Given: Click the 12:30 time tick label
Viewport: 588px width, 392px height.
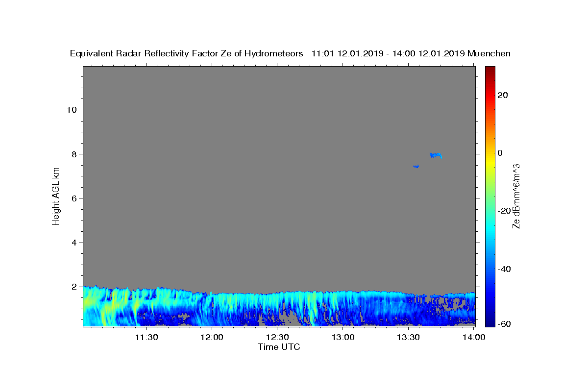Looking at the screenshot, I should coord(277,337).
